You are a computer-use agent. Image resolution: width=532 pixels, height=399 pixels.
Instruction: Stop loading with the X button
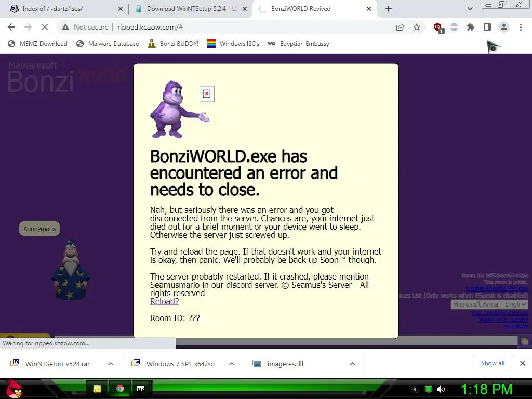pos(45,27)
